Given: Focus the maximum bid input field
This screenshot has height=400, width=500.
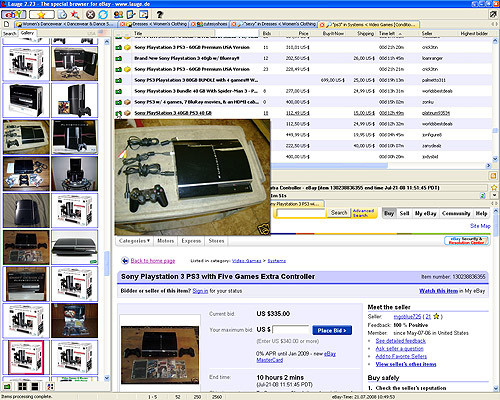Looking at the screenshot, I should [x=291, y=330].
